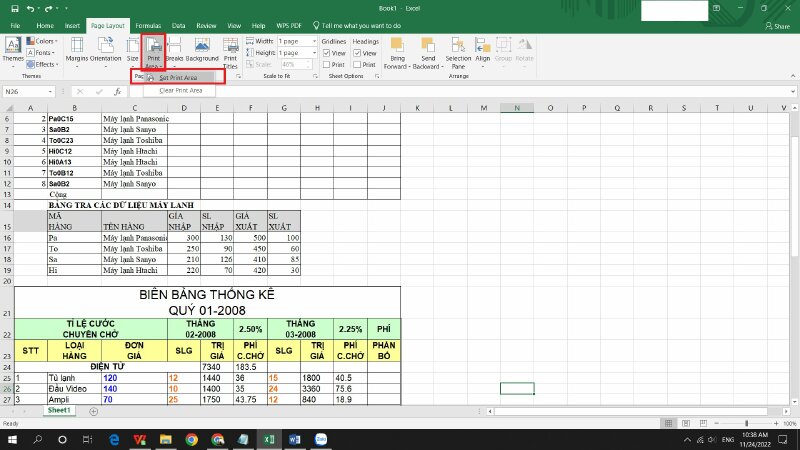Click the insert function fx icon
Viewport: 800px width, 450px height.
tap(118, 91)
